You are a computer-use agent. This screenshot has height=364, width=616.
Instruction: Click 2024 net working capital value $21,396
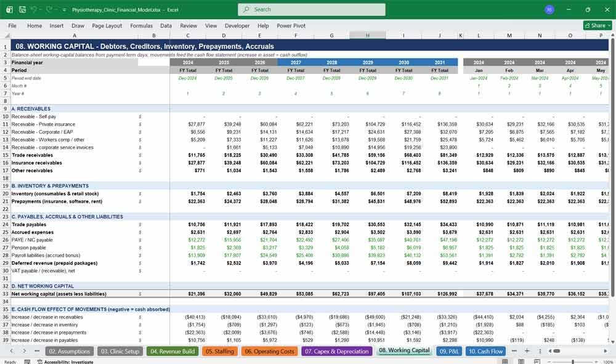[197, 294]
